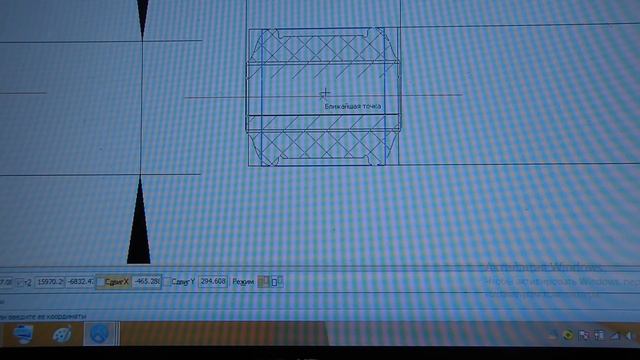Click the yellow-green tray icon

coord(568,336)
